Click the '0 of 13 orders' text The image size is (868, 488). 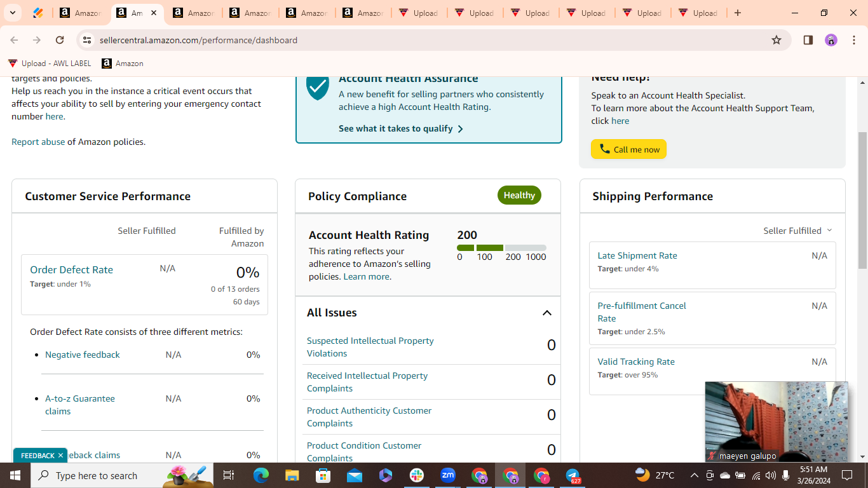pyautogui.click(x=235, y=289)
